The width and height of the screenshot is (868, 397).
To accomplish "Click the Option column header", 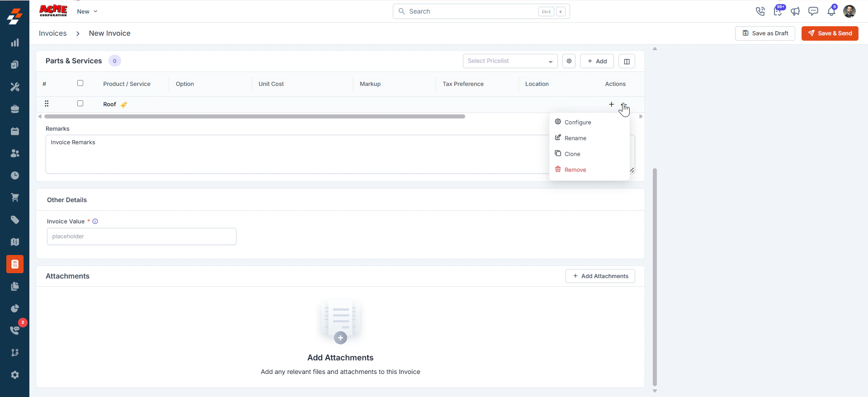I will coord(185,84).
